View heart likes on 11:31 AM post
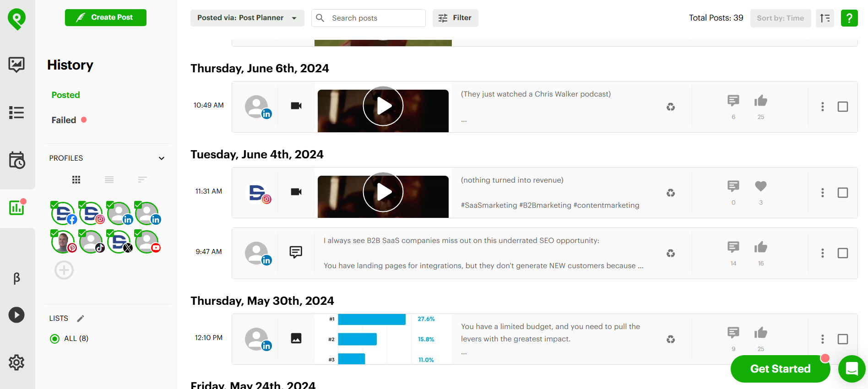The width and height of the screenshot is (868, 389). 761,186
